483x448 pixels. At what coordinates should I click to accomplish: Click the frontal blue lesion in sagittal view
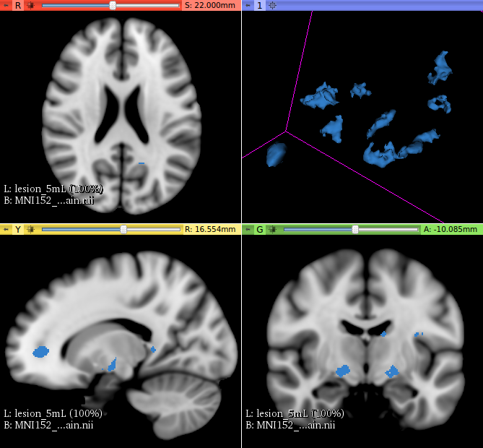point(40,352)
